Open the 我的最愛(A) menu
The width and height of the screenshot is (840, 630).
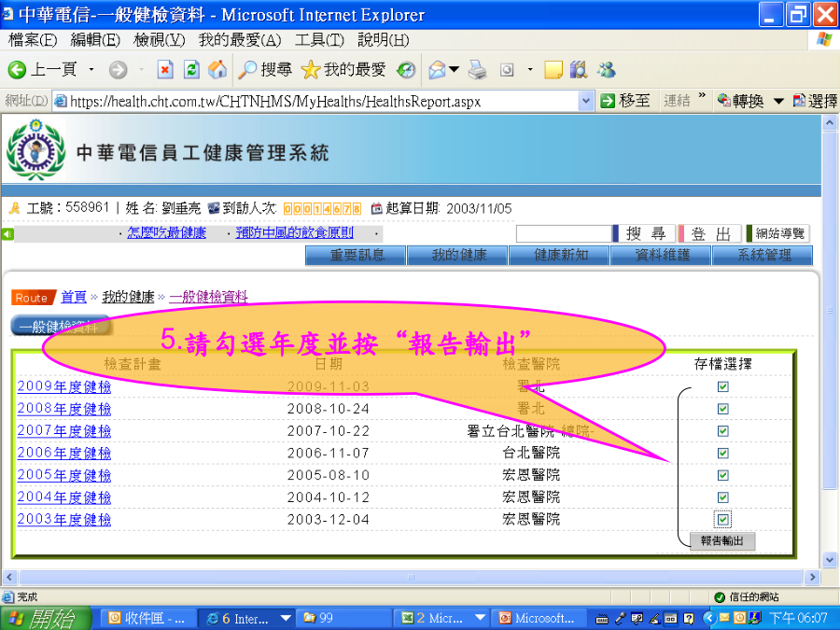[240, 40]
